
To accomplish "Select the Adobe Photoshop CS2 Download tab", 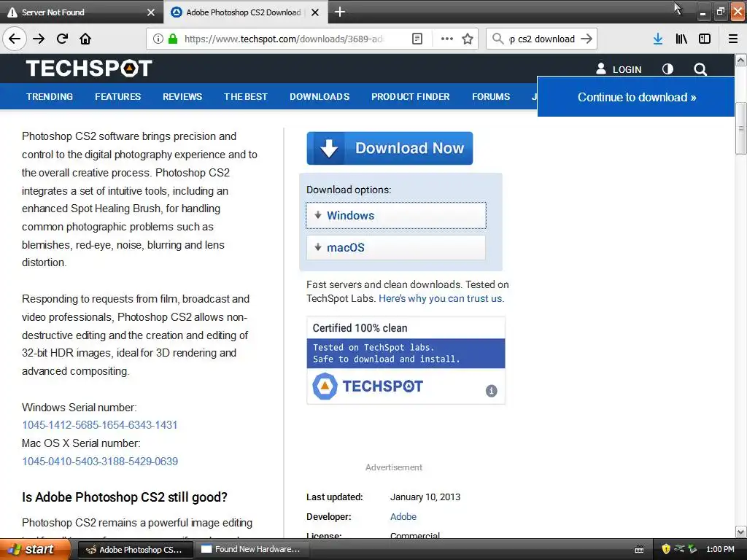I will pos(245,12).
